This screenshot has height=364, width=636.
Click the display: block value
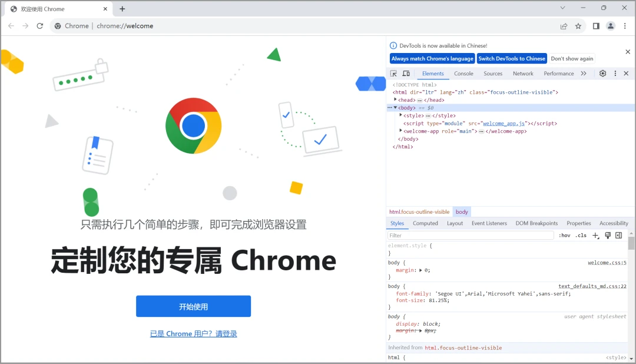[430, 324]
